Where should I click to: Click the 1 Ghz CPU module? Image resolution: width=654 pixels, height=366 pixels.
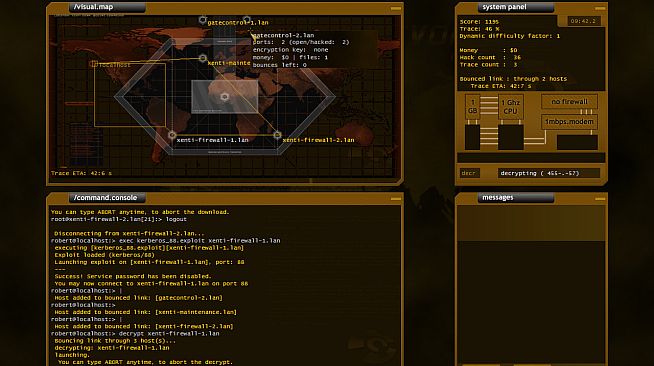[x=510, y=107]
